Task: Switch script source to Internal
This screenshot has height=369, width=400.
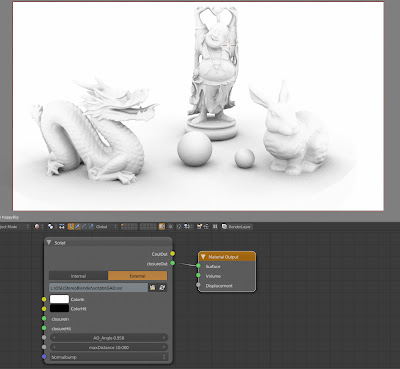Action: tap(78, 276)
